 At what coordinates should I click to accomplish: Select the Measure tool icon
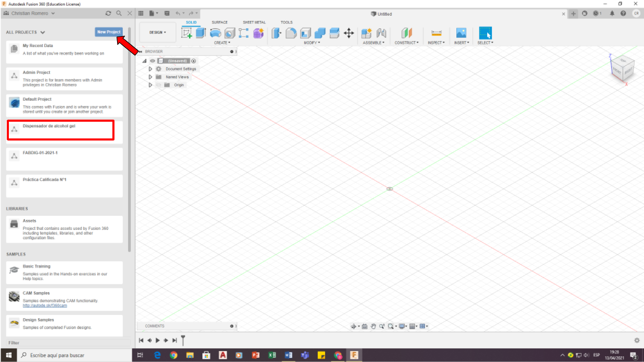(436, 33)
